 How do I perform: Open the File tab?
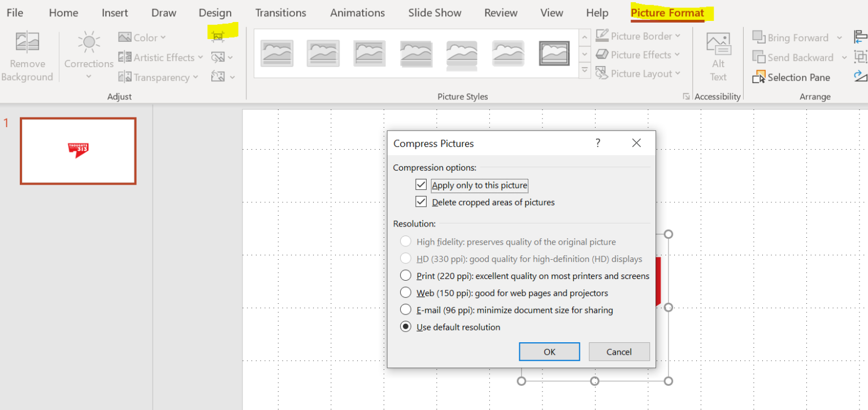tap(15, 12)
